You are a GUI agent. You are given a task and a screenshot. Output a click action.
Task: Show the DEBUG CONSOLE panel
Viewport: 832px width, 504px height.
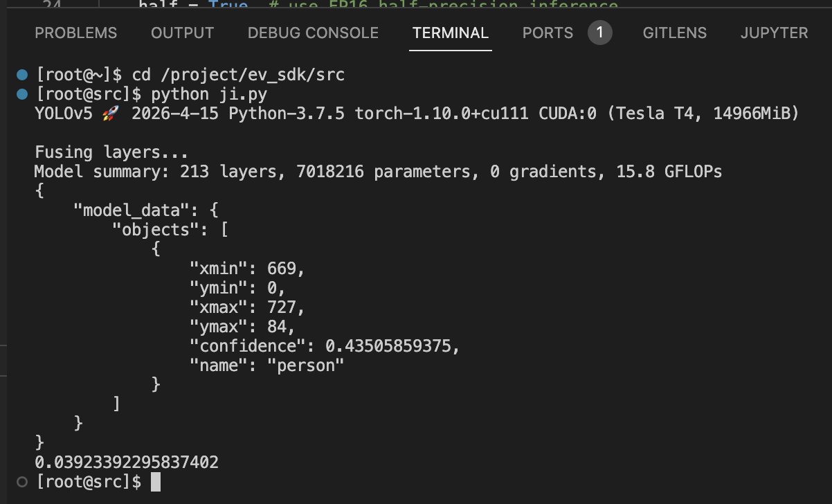(x=313, y=33)
